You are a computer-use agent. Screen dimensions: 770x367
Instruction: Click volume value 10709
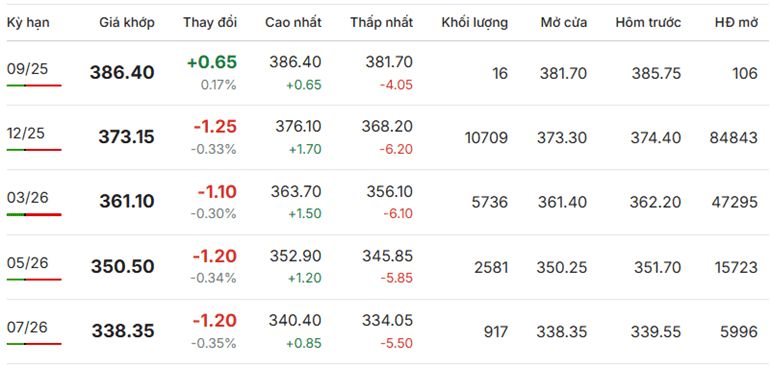[x=486, y=138]
